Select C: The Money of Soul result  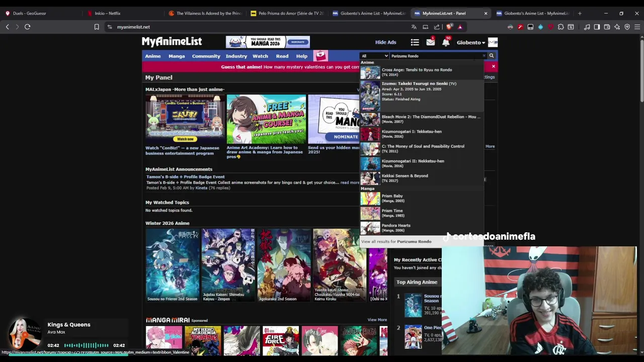pyautogui.click(x=422, y=149)
